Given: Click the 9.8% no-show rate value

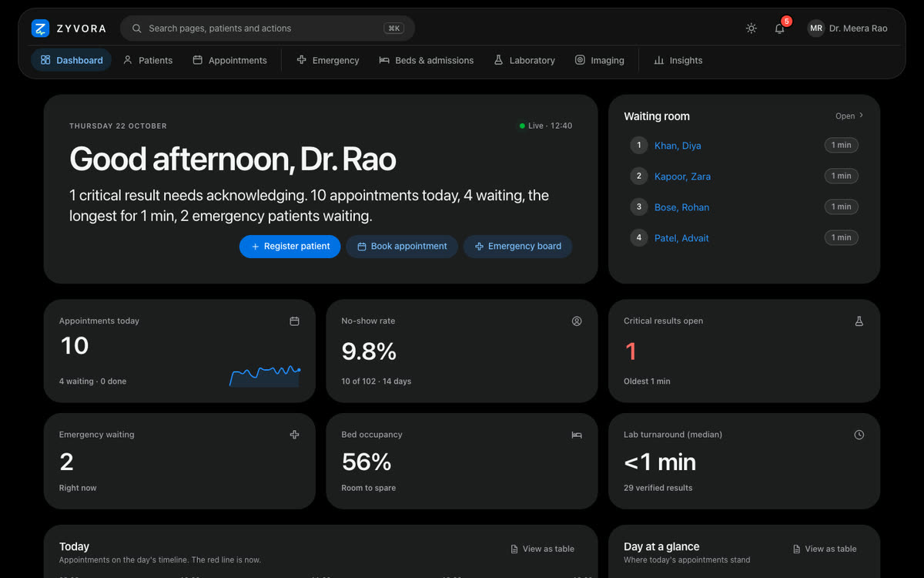Looking at the screenshot, I should (x=369, y=351).
